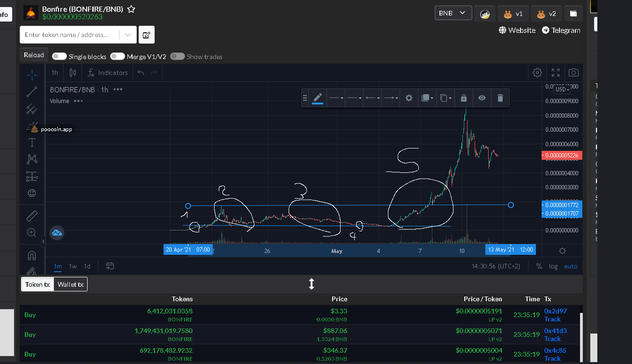Open the second line style dropdown
The height and width of the screenshot is (364, 632).
[354, 98]
